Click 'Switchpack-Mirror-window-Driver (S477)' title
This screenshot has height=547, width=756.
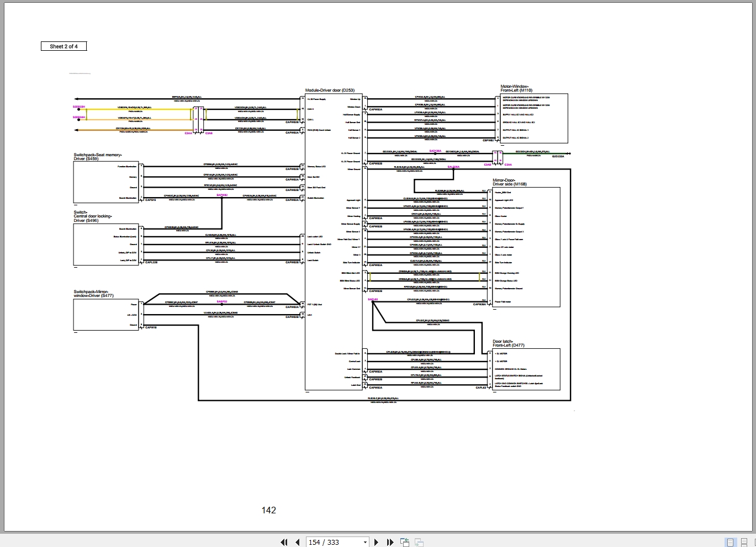[93, 294]
